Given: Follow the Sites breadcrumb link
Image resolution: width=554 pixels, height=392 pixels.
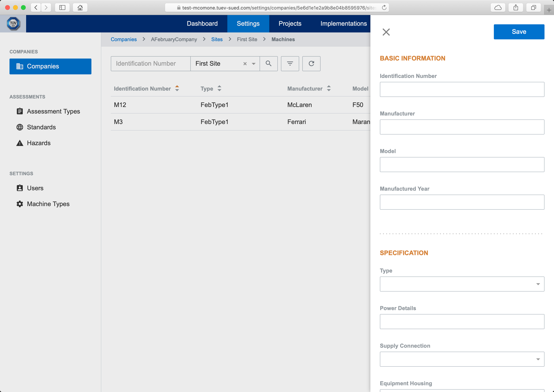Looking at the screenshot, I should [217, 39].
